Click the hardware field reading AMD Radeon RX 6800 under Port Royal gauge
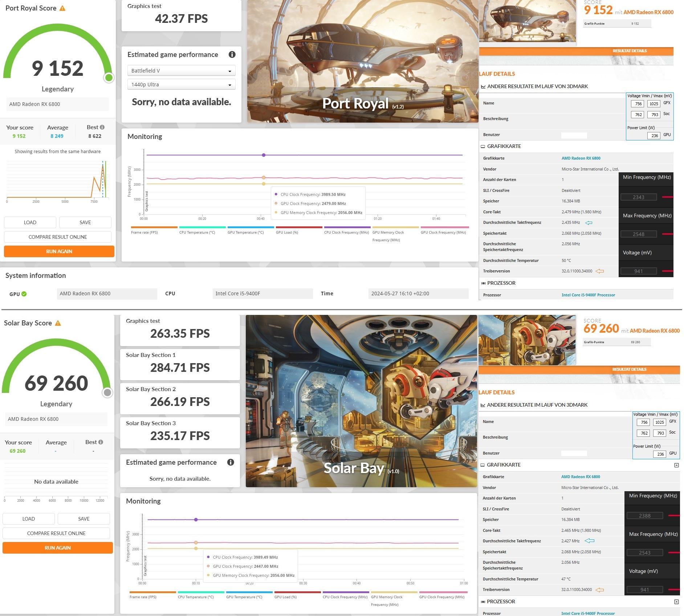 (58, 104)
